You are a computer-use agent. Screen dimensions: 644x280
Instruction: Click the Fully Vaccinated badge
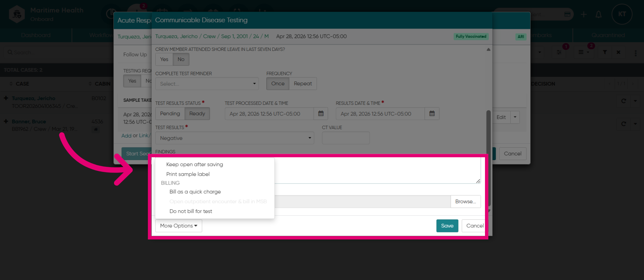click(x=471, y=37)
